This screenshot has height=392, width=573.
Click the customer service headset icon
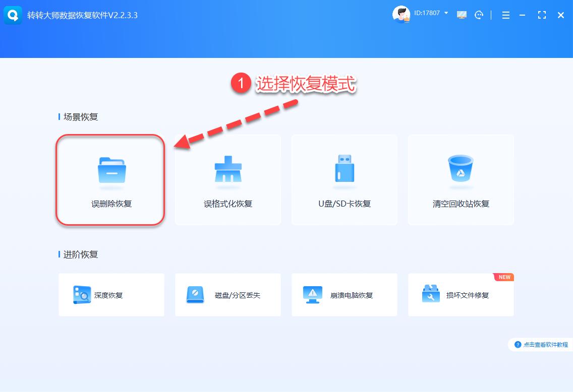(x=479, y=15)
